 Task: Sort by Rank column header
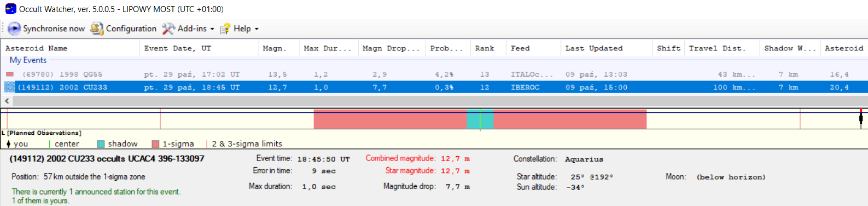[488, 48]
